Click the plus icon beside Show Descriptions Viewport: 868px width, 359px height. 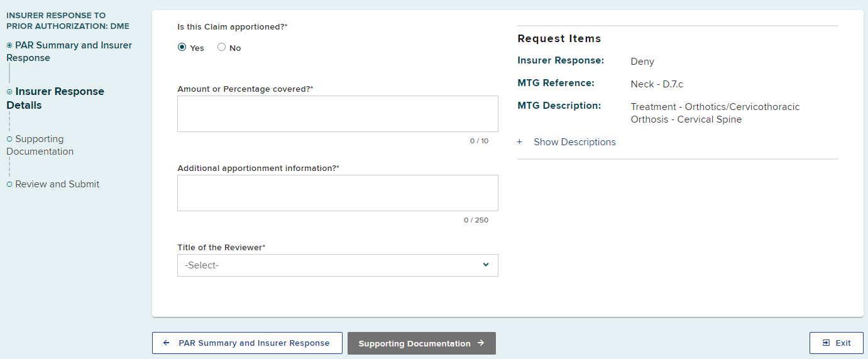click(x=520, y=142)
